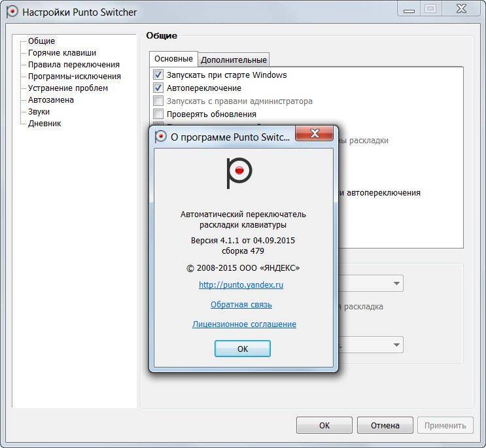Click the 'Версия 4.1.1 от 04.09.2015' text
The width and height of the screenshot is (486, 448).
[x=243, y=241]
